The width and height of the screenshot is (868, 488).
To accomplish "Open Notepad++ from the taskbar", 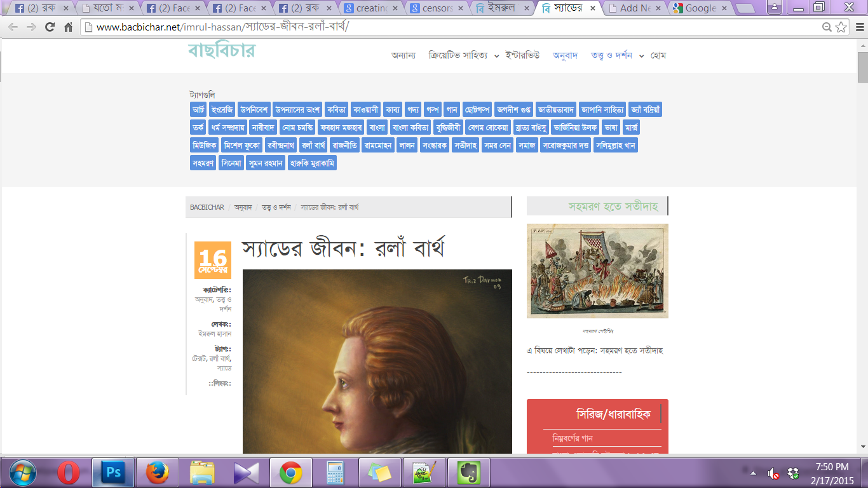I will [x=424, y=473].
